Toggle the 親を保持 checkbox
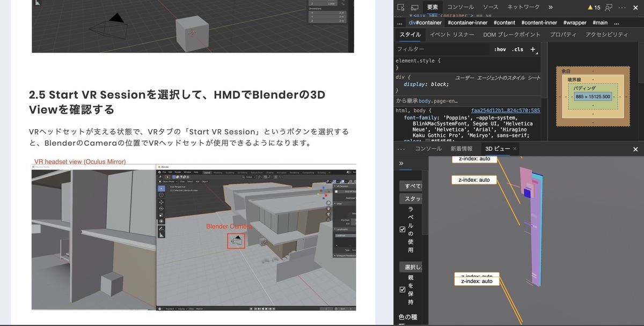The height and width of the screenshot is (326, 644). click(x=402, y=290)
